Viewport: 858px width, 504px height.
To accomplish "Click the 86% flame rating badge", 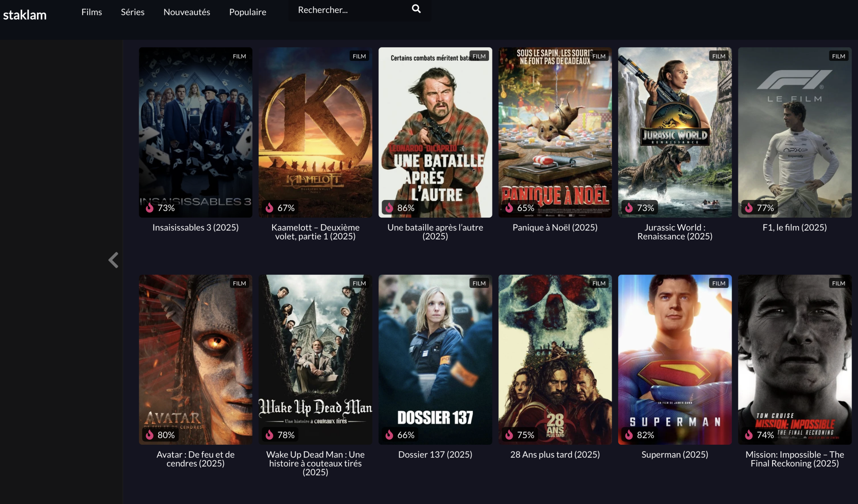I will tap(400, 208).
